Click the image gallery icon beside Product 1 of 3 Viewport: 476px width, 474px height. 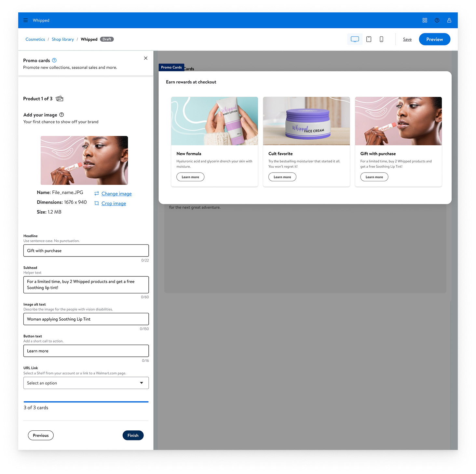pyautogui.click(x=60, y=99)
